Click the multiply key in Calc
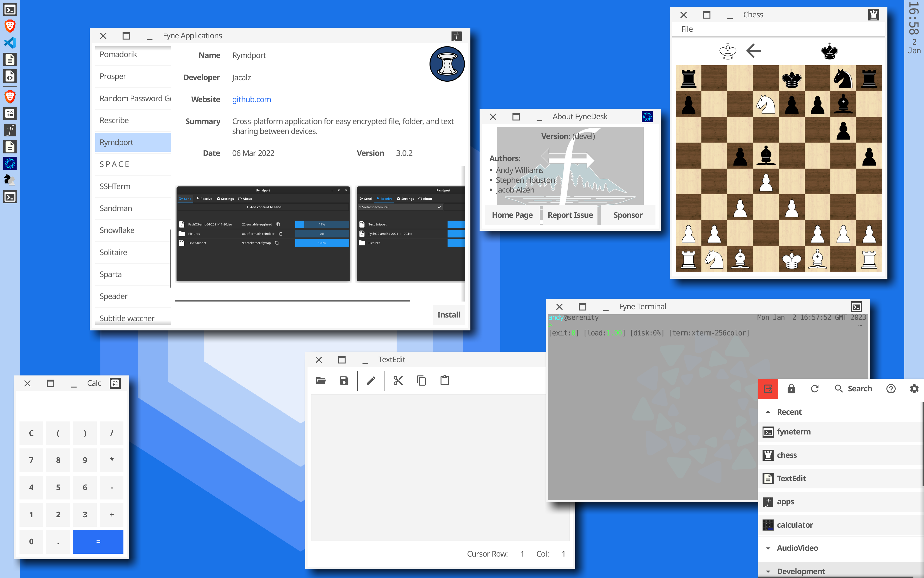 point(111,460)
